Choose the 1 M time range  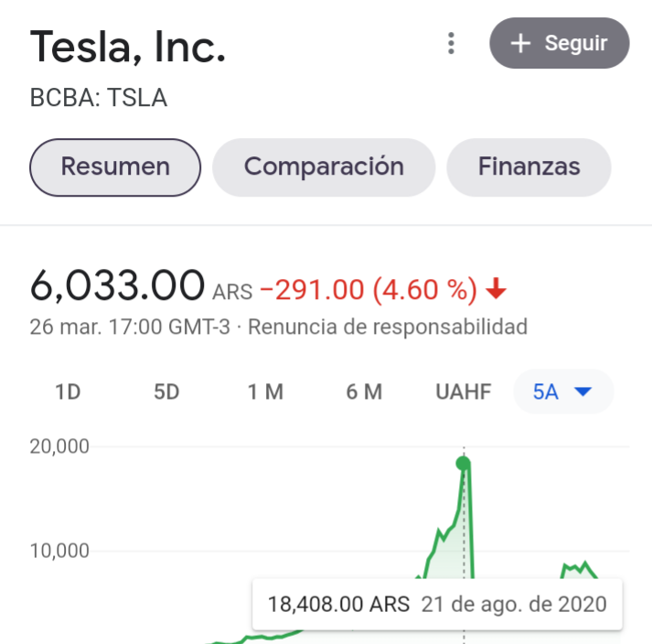(265, 392)
